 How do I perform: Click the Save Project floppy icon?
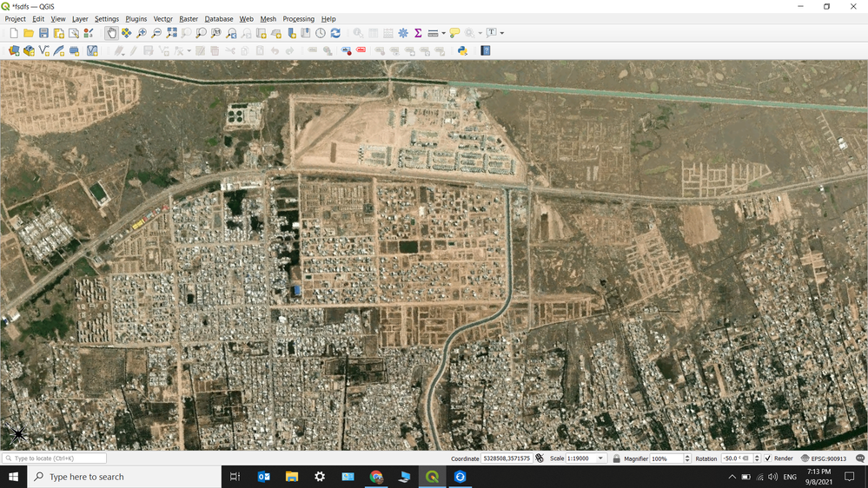[43, 33]
